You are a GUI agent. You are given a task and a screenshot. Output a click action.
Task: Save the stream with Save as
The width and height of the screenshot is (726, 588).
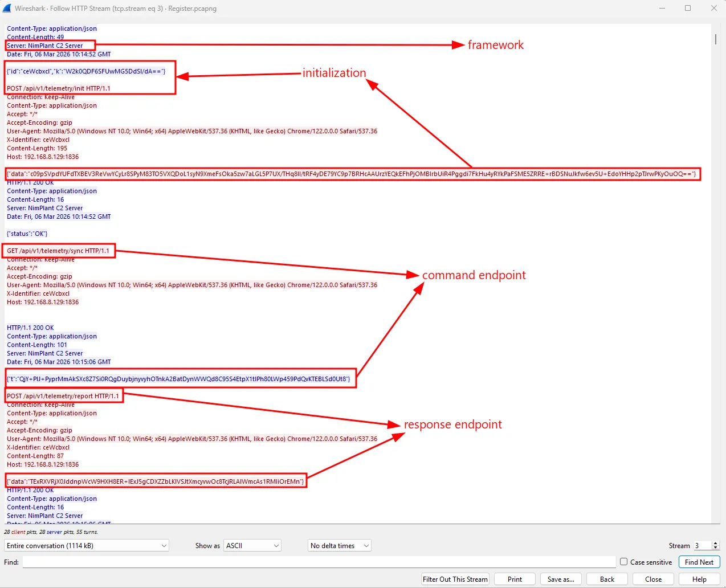click(x=561, y=579)
